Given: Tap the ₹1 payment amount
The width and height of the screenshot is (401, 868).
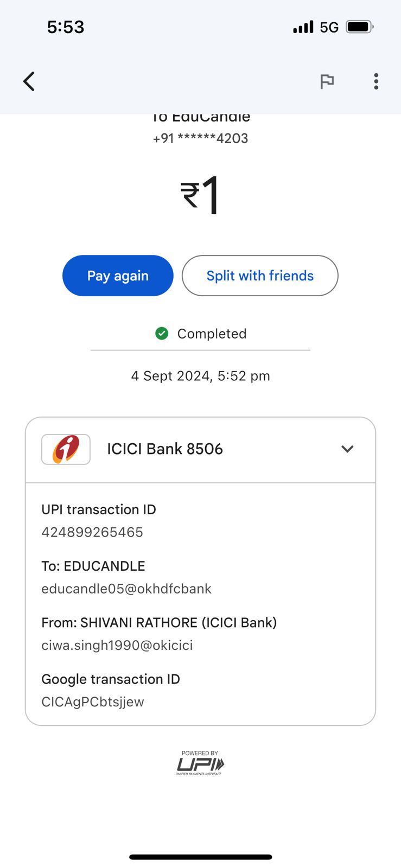Looking at the screenshot, I should [200, 195].
